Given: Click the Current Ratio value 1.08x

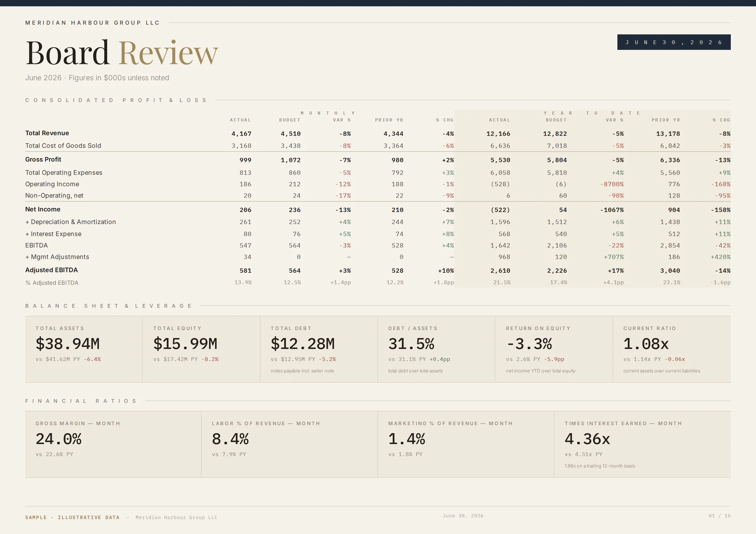Looking at the screenshot, I should point(646,344).
